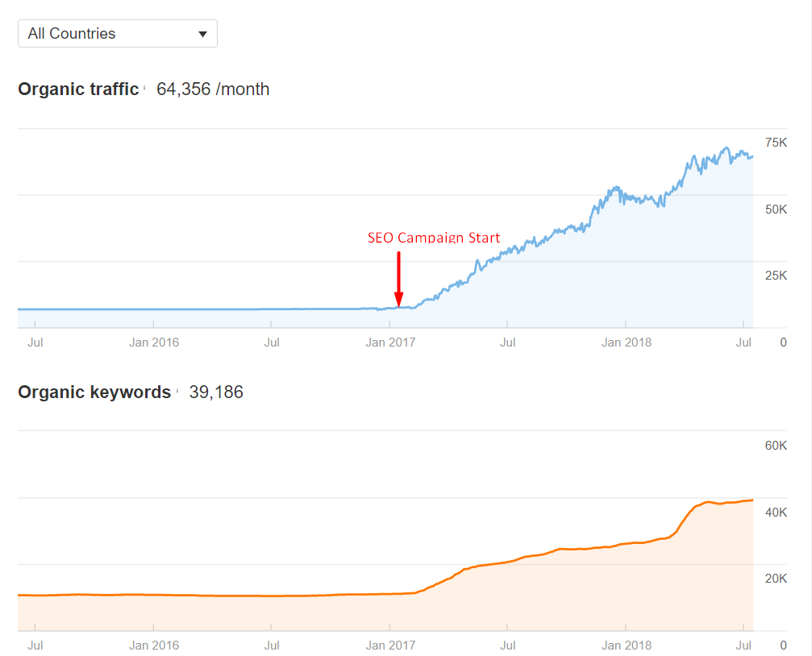Click info icon beside Organic keywords
812x656 pixels.
177,390
